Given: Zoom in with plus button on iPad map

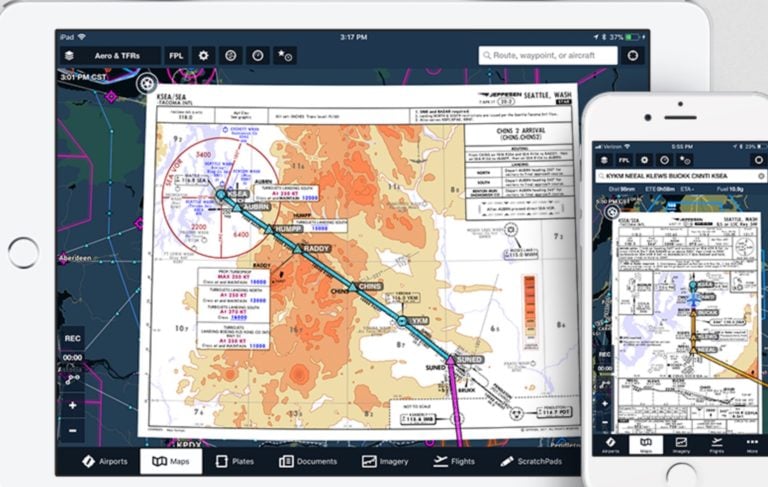Looking at the screenshot, I should tap(72, 405).
